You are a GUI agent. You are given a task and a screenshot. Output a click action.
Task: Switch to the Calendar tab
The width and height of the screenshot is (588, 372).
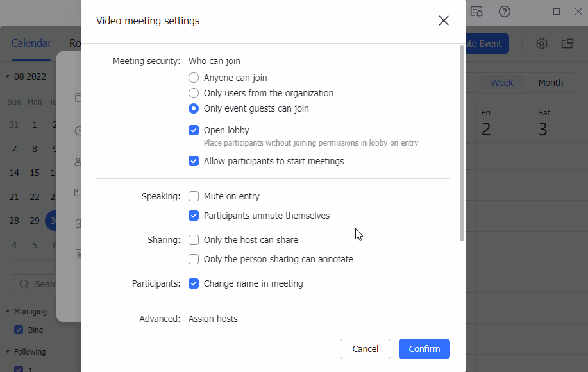pyautogui.click(x=31, y=44)
